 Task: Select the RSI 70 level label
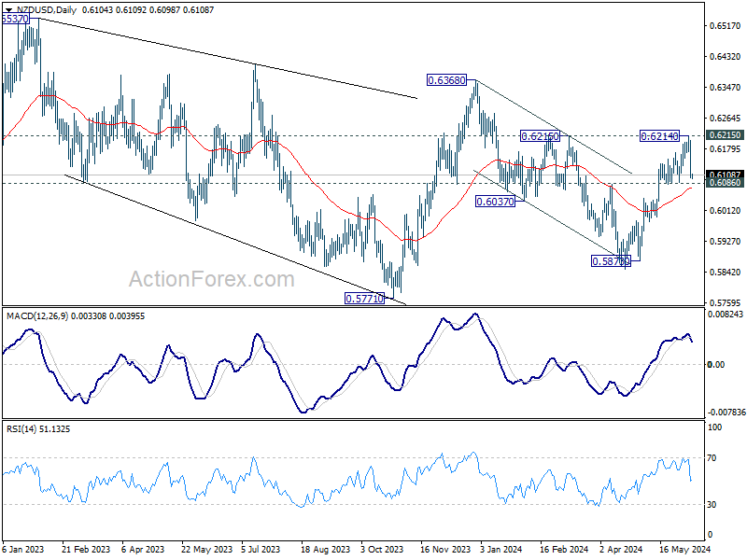click(712, 458)
